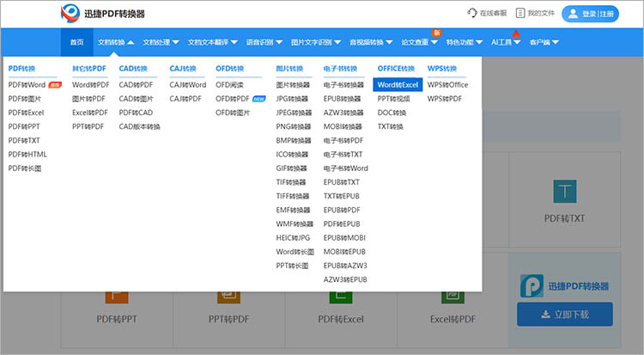Select PDF转PPT in the PDF转换 list
Screen dimensions: 644x355
coord(24,126)
